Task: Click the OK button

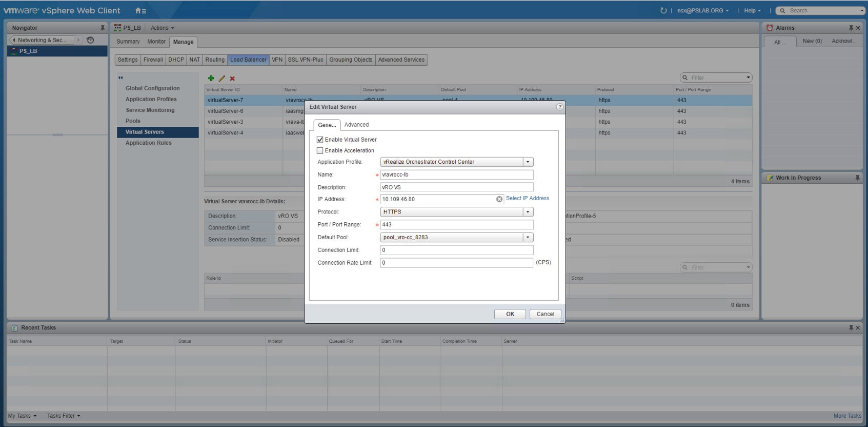Action: (x=510, y=314)
